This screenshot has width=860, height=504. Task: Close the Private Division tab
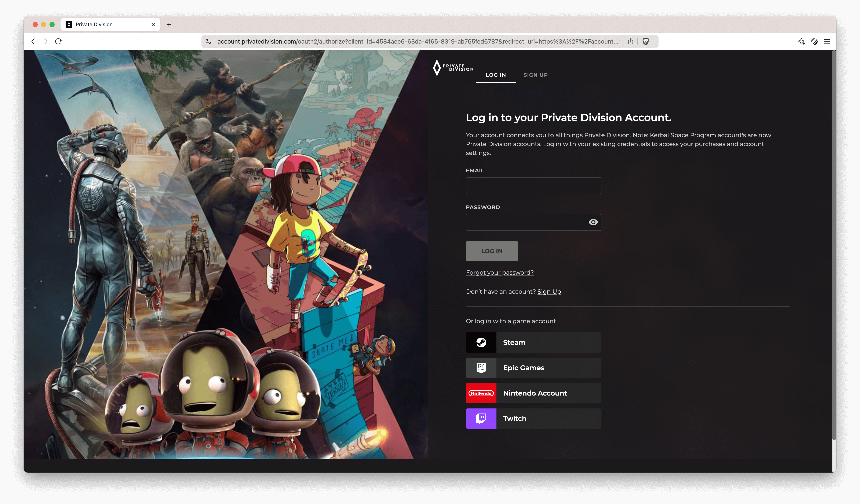pyautogui.click(x=153, y=25)
